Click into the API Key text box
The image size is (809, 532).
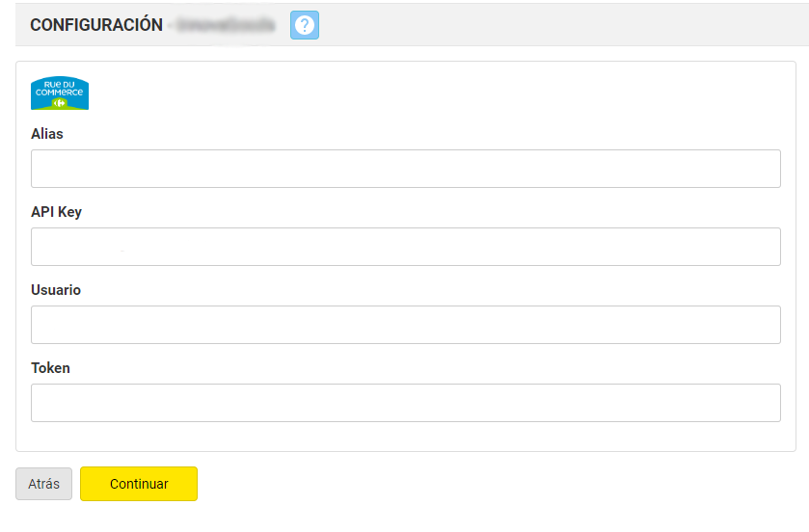click(405, 247)
